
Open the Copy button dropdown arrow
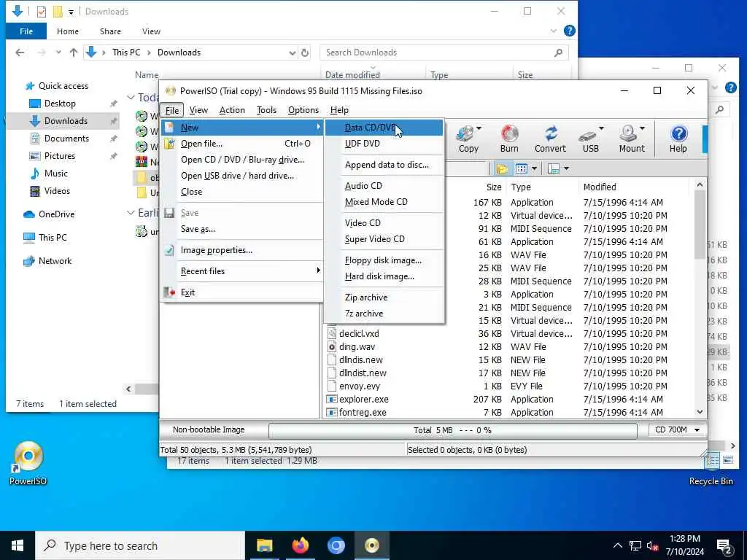(x=479, y=128)
